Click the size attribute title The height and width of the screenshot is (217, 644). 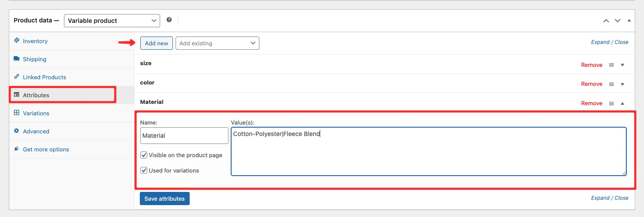[x=146, y=63]
